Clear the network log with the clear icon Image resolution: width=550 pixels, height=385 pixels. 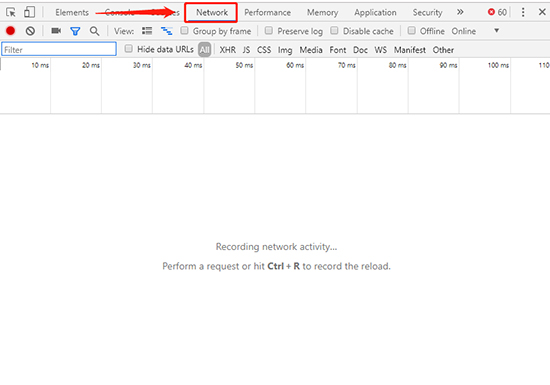(x=30, y=31)
